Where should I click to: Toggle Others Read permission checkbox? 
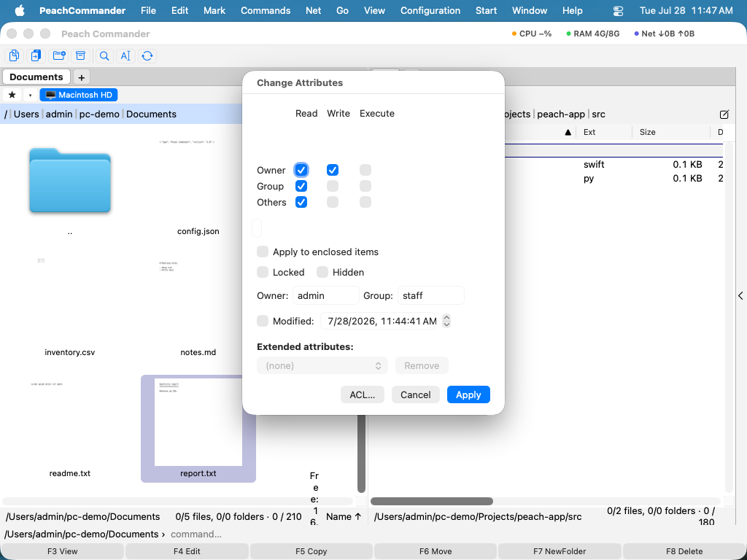(x=301, y=203)
